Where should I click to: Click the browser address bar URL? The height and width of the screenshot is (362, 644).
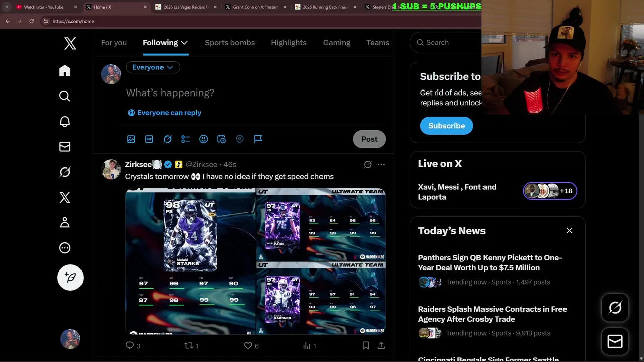click(x=73, y=21)
